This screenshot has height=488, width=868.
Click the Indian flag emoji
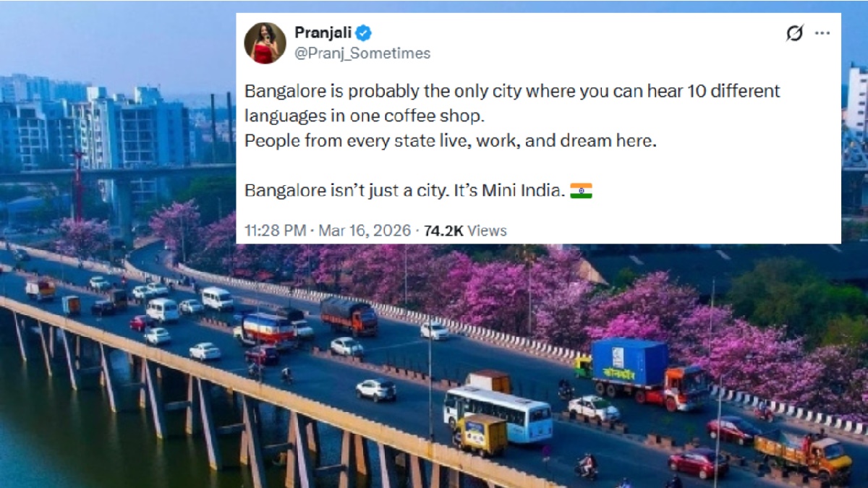tap(581, 191)
